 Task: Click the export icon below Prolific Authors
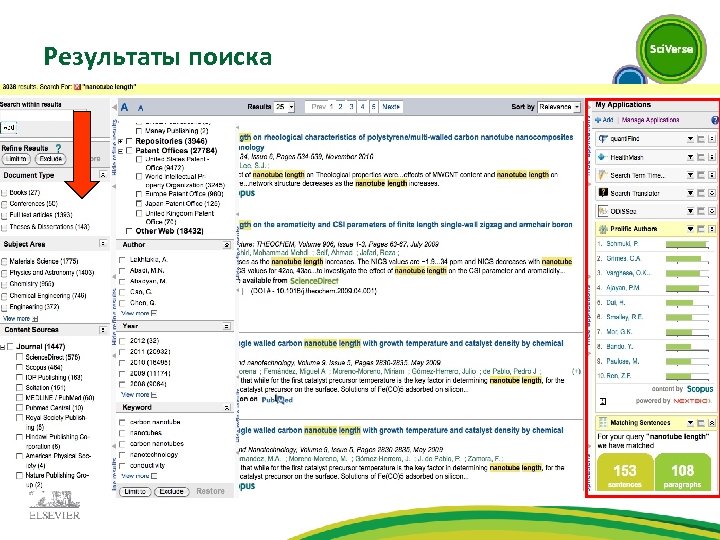pos(603,401)
